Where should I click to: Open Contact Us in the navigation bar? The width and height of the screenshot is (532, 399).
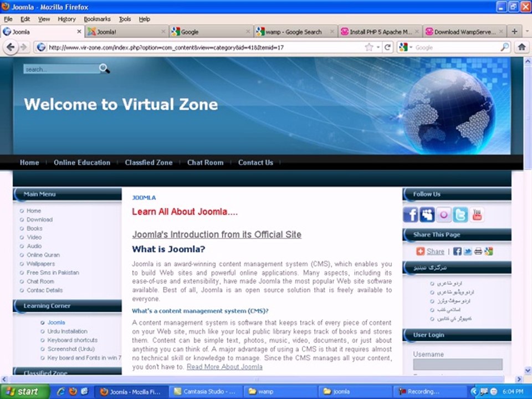[255, 162]
